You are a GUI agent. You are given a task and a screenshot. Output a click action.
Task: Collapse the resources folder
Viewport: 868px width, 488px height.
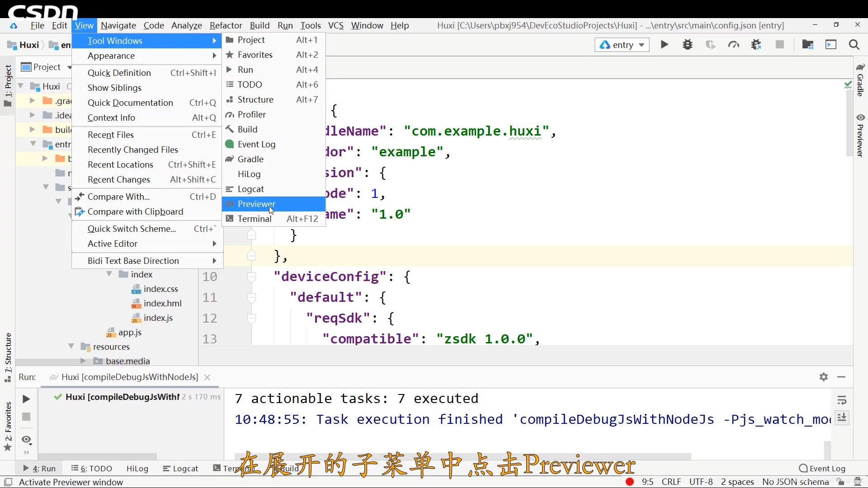pyautogui.click(x=71, y=347)
